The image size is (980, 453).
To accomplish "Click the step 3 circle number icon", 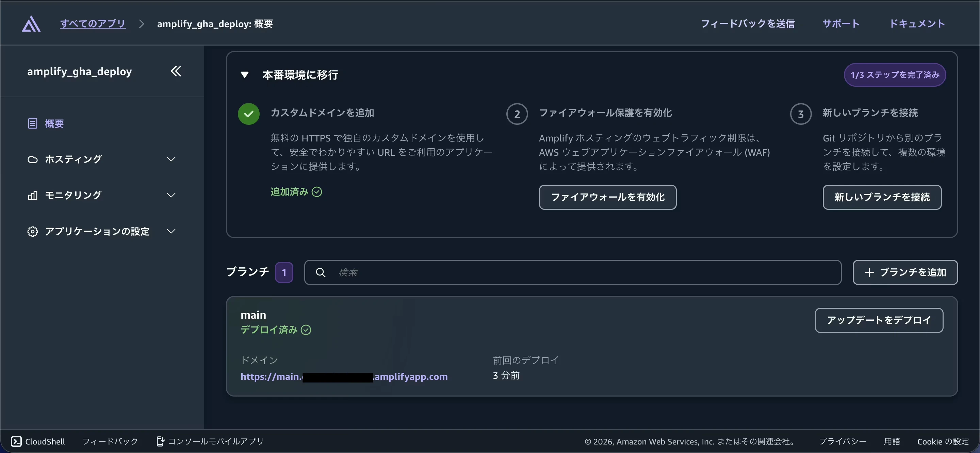I will (801, 114).
